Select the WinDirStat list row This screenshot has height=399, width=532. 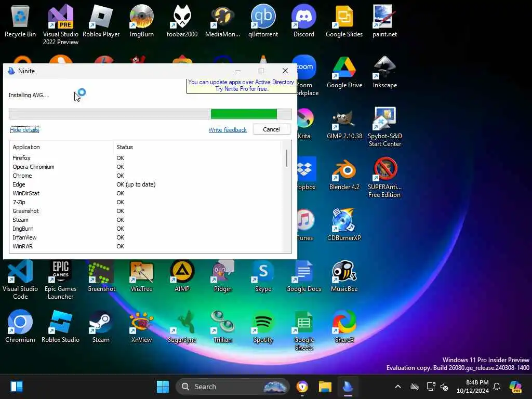pos(146,193)
